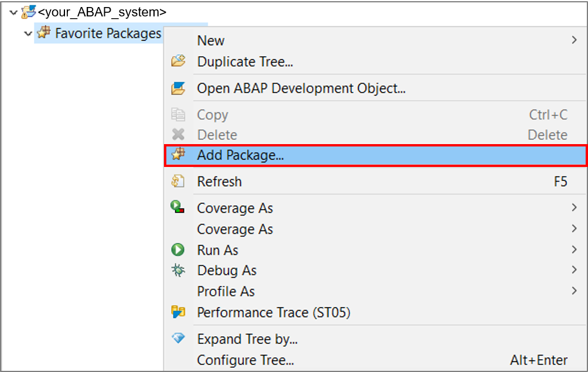Image resolution: width=588 pixels, height=372 pixels.
Task: Collapse the <your_ABAP_system> project node
Action: 13,12
